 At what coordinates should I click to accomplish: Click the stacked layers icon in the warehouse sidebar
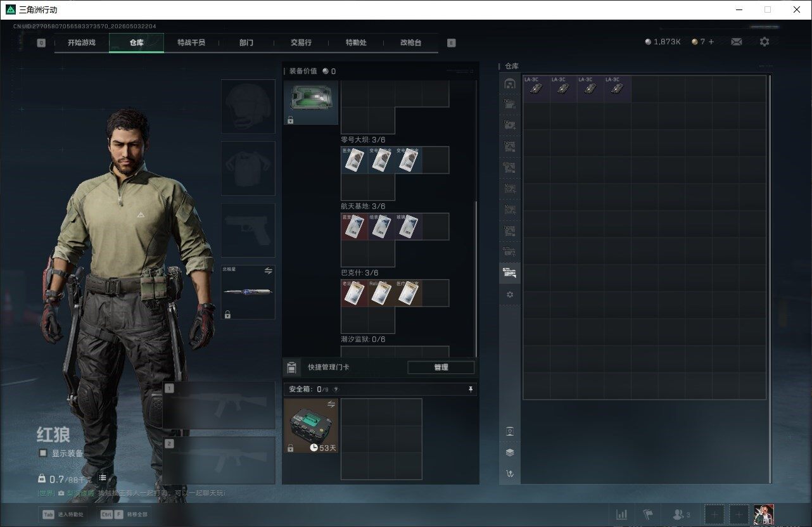[510, 452]
